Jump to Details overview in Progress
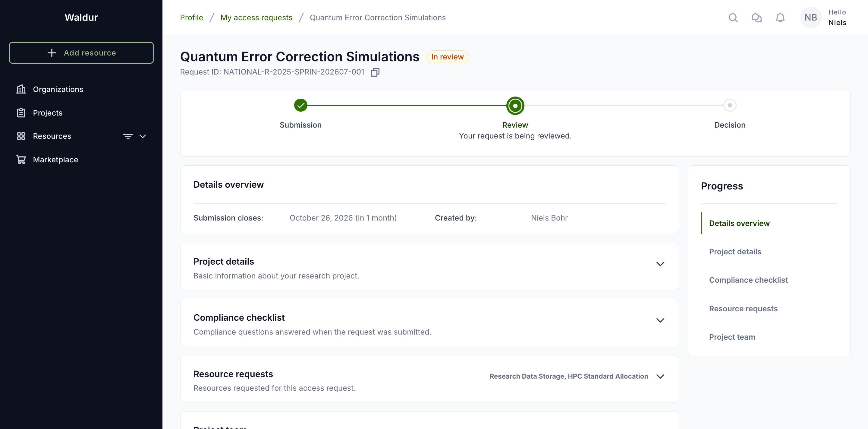The height and width of the screenshot is (429, 868). point(739,223)
